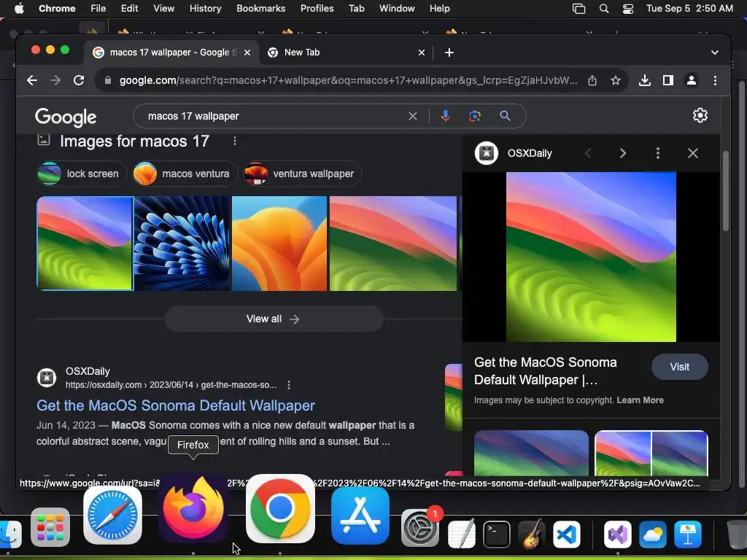Select the macos ventura filter chip

coord(185,174)
